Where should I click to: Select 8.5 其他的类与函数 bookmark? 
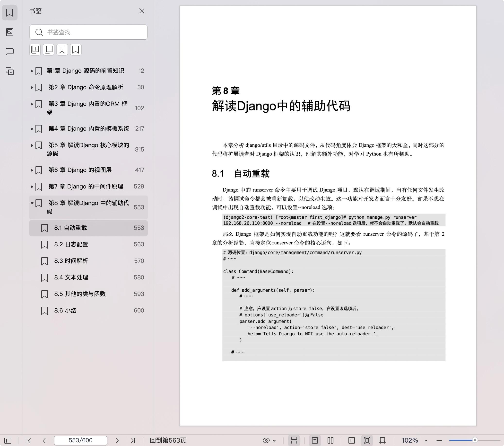[88, 294]
